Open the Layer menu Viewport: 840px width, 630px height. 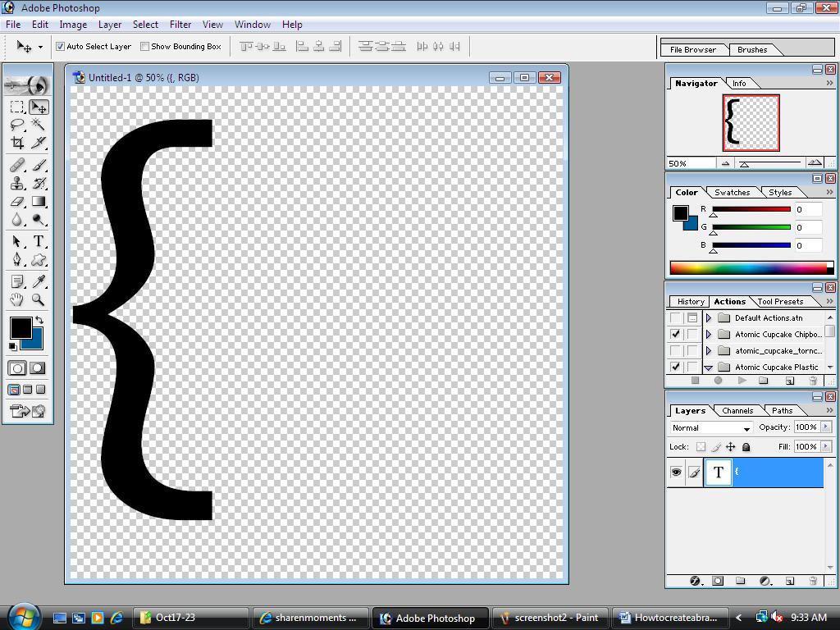pyautogui.click(x=110, y=25)
